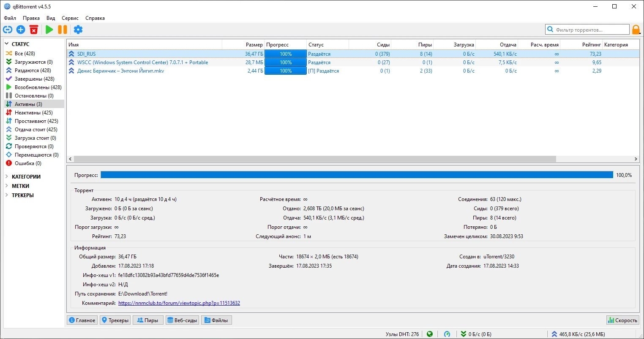The height and width of the screenshot is (339, 644).
Task: Select the Денис Беринчик mkv torrent
Action: [x=353, y=71]
